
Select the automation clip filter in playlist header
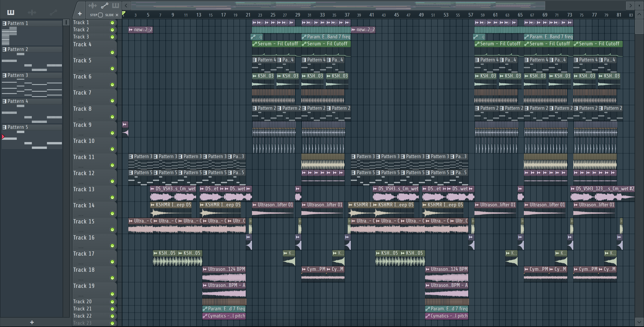click(104, 5)
